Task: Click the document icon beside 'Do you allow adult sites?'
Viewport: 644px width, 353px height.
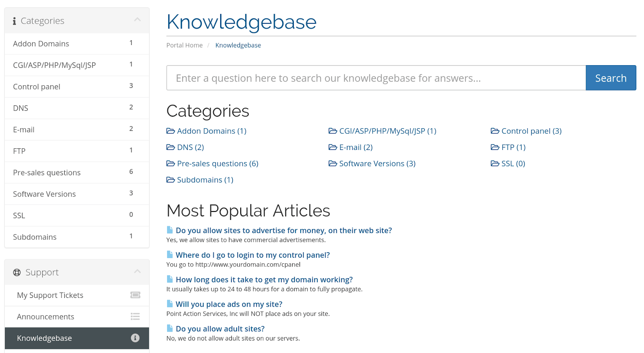Action: 170,328
